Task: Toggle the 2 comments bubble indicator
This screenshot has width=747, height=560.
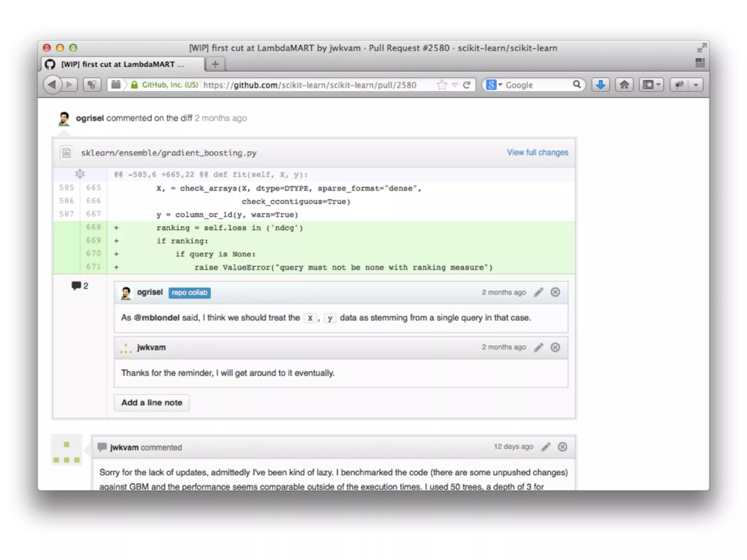Action: (80, 286)
